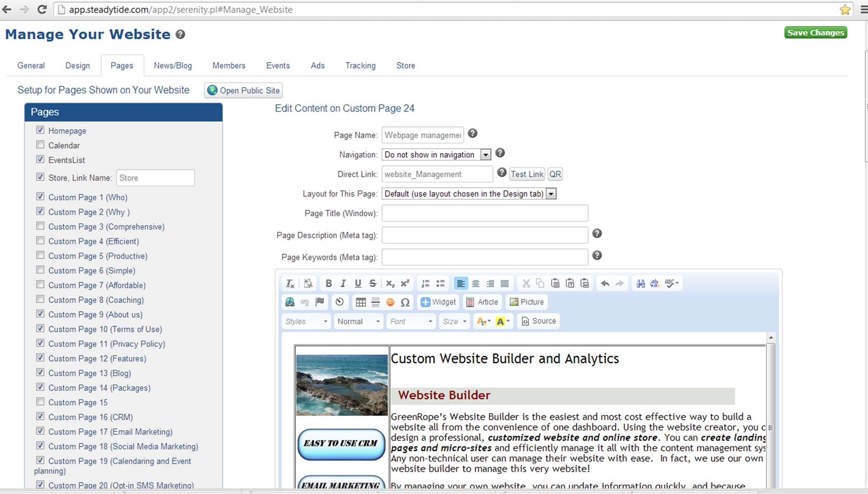Viewport: 868px width, 494px height.
Task: Click the Save Changes button
Action: coord(815,32)
